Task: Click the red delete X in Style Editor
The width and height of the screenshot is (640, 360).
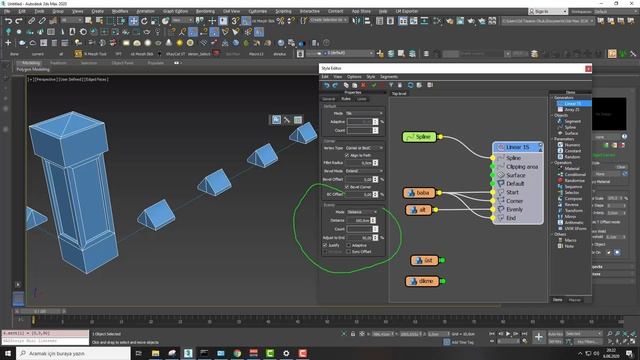Action: (363, 85)
